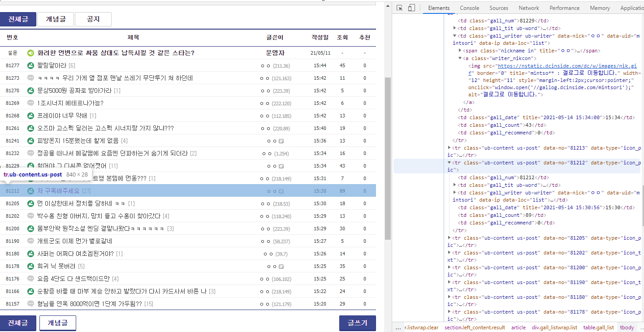Viewport: 644px width, 332px height.
Task: Click the text-post icon beside 1조시너지 에테르나가능?
Action: point(30,103)
